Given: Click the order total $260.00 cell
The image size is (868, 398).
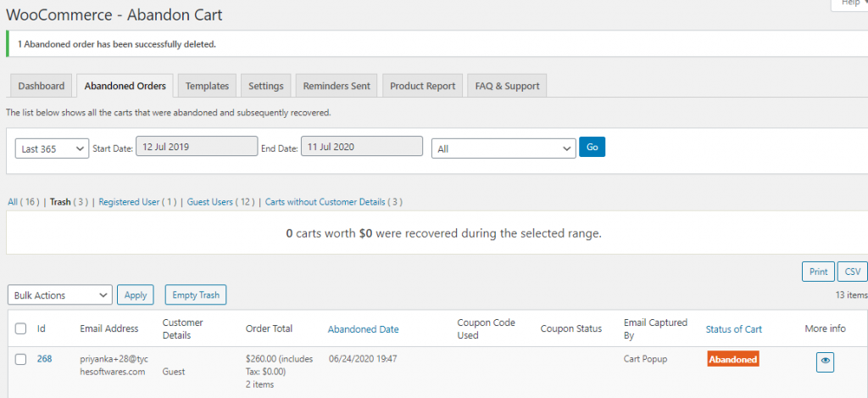Looking at the screenshot, I should tap(279, 372).
